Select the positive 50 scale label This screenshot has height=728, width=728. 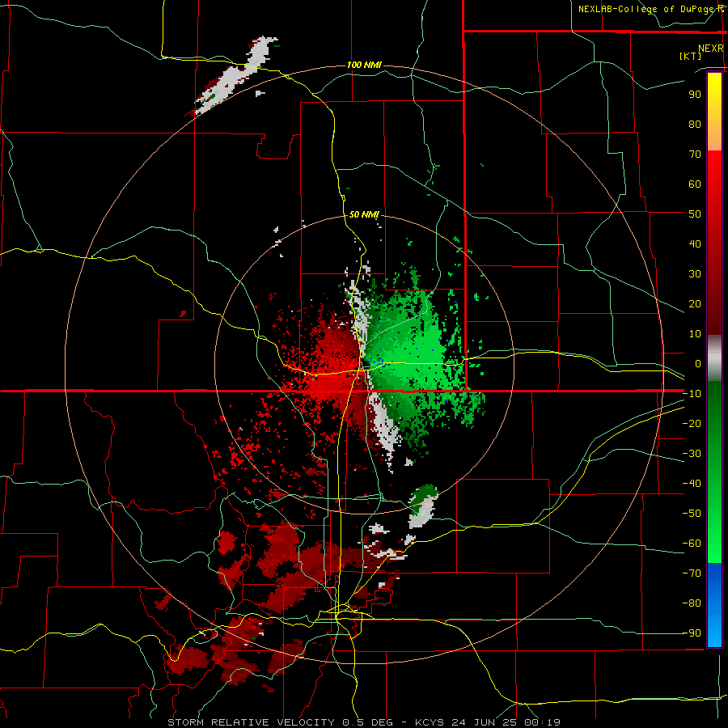click(695, 214)
